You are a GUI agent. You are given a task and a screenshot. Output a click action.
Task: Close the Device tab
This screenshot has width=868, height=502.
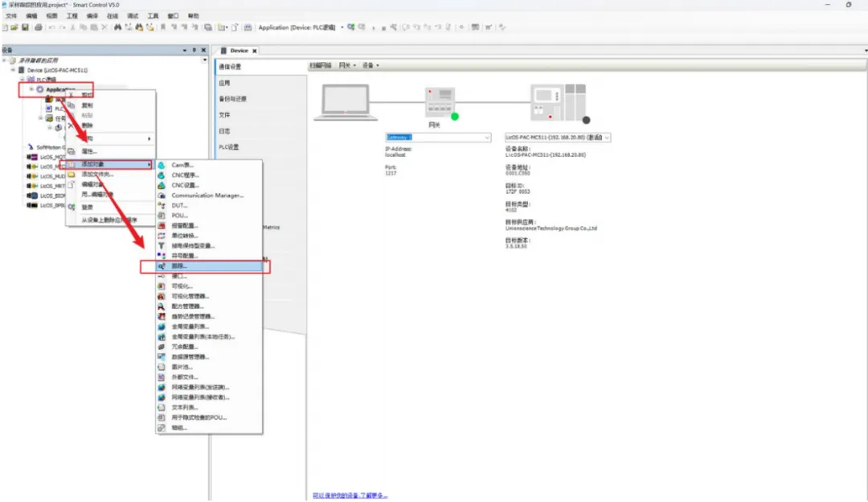(x=255, y=51)
